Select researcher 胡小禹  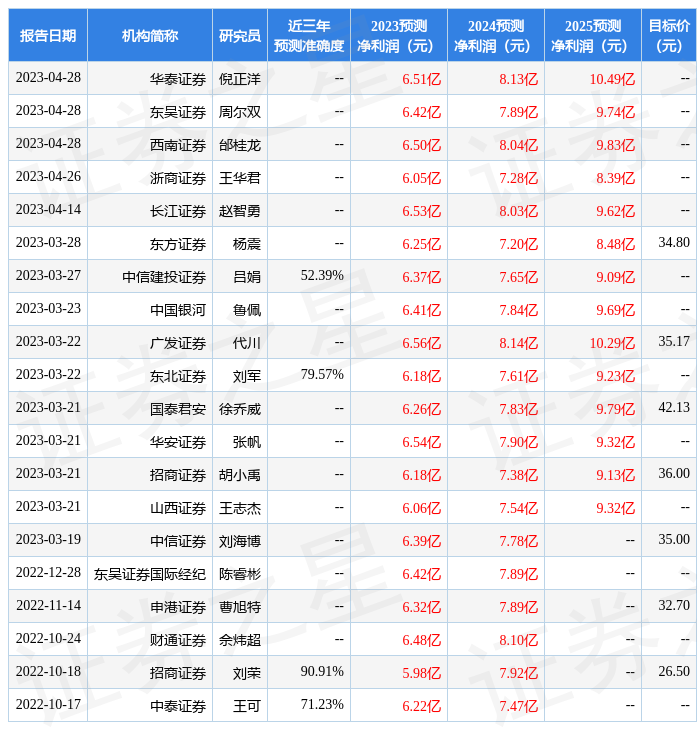[x=240, y=476]
